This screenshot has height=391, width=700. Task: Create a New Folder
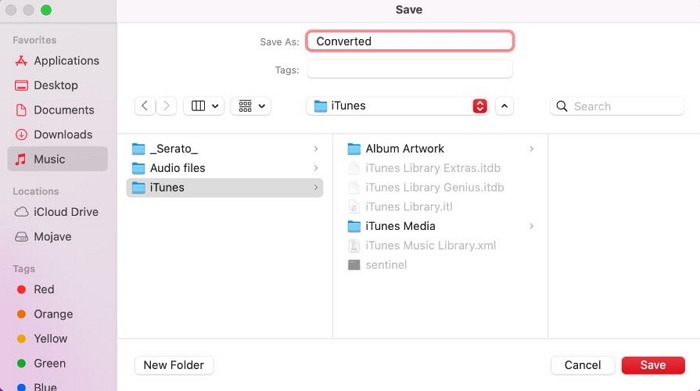(x=174, y=365)
